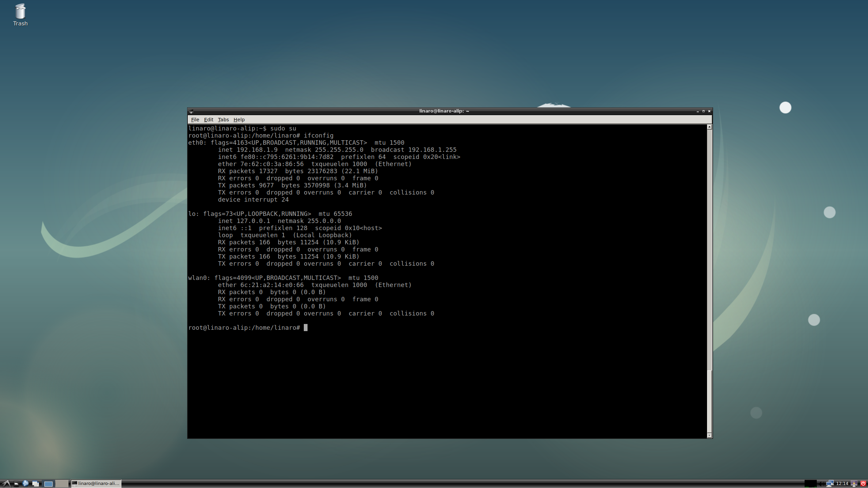Switch to the first workspace
This screenshot has width=868, height=488.
48,484
